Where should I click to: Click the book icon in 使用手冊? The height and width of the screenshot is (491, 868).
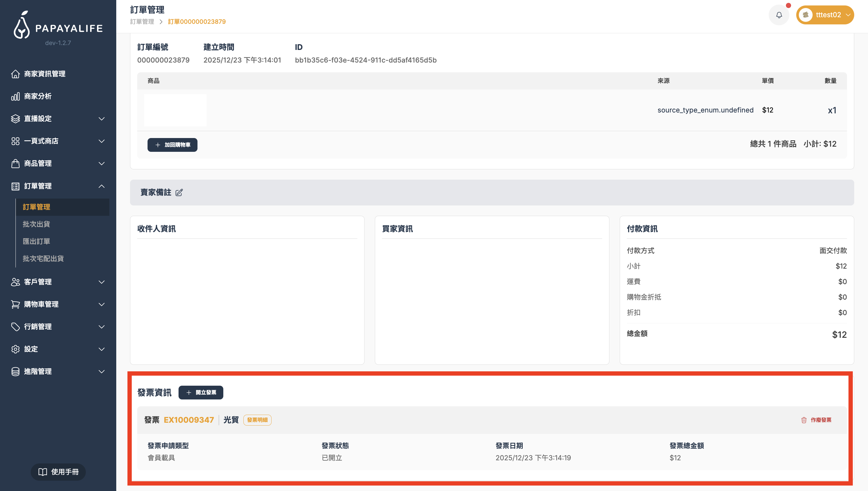point(42,472)
